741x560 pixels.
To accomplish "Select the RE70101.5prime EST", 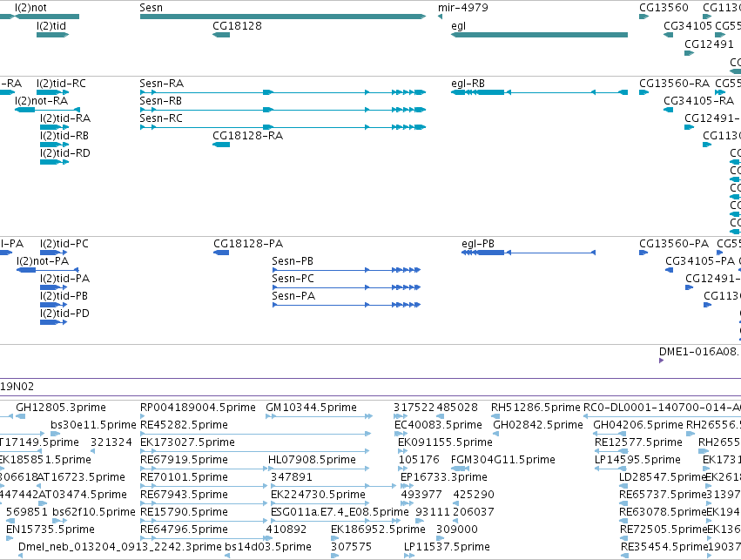I will pos(204,486).
